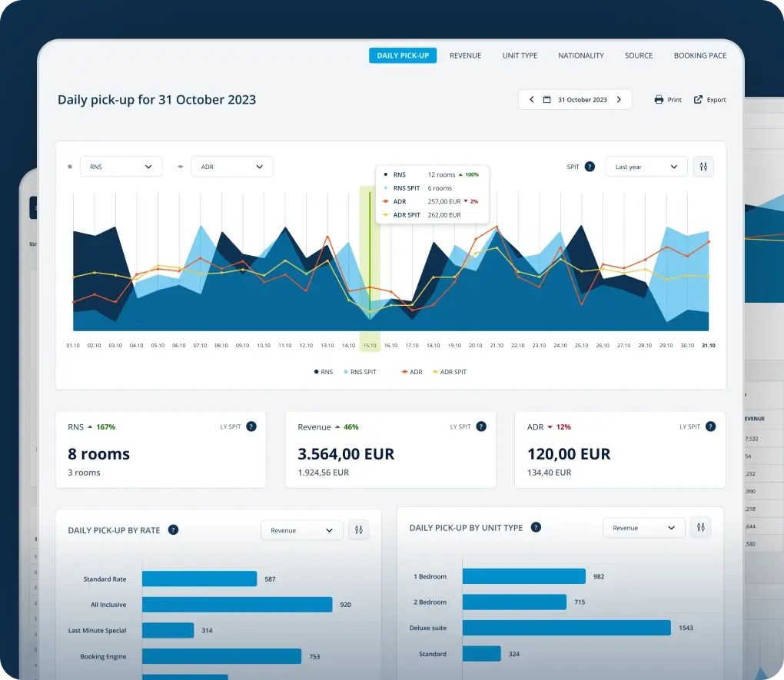
Task: Click the Standard Rate bar
Action: (200, 579)
